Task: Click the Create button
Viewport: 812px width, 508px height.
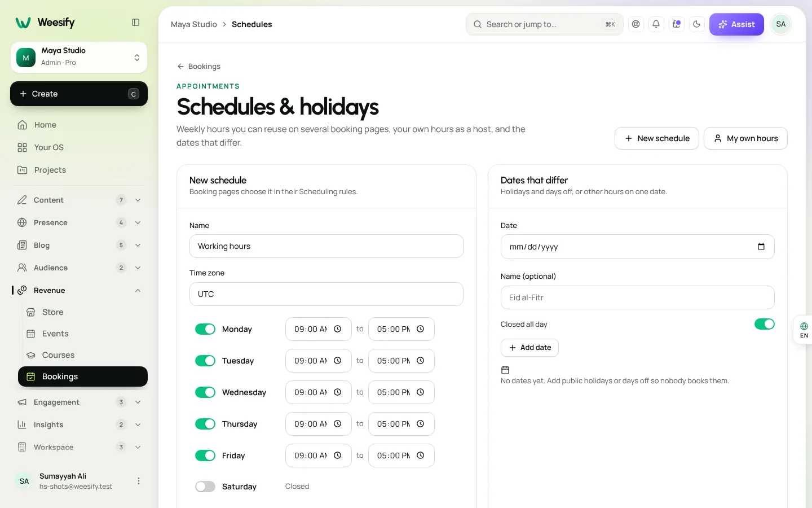Action: [x=79, y=94]
